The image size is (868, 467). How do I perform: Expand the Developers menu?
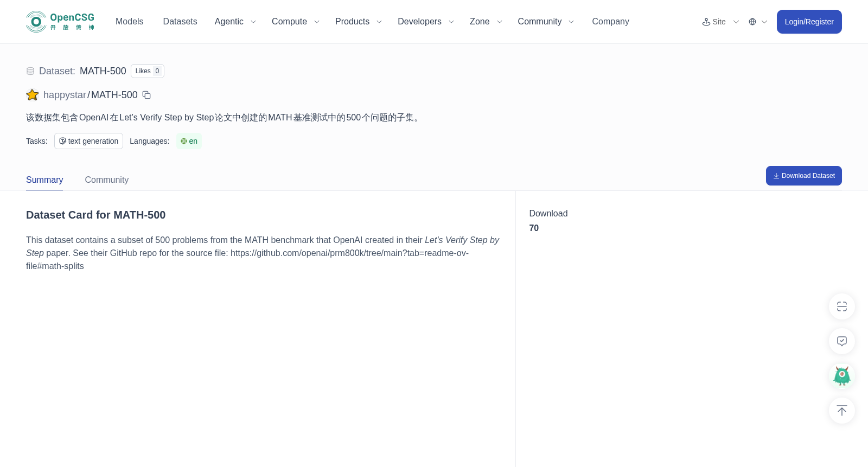click(x=425, y=22)
